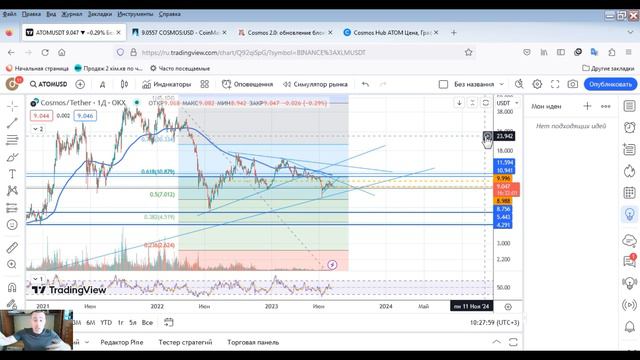Open the Индикаторы indicators menu
Image resolution: width=640 pixels, height=360 pixels.
[167, 84]
